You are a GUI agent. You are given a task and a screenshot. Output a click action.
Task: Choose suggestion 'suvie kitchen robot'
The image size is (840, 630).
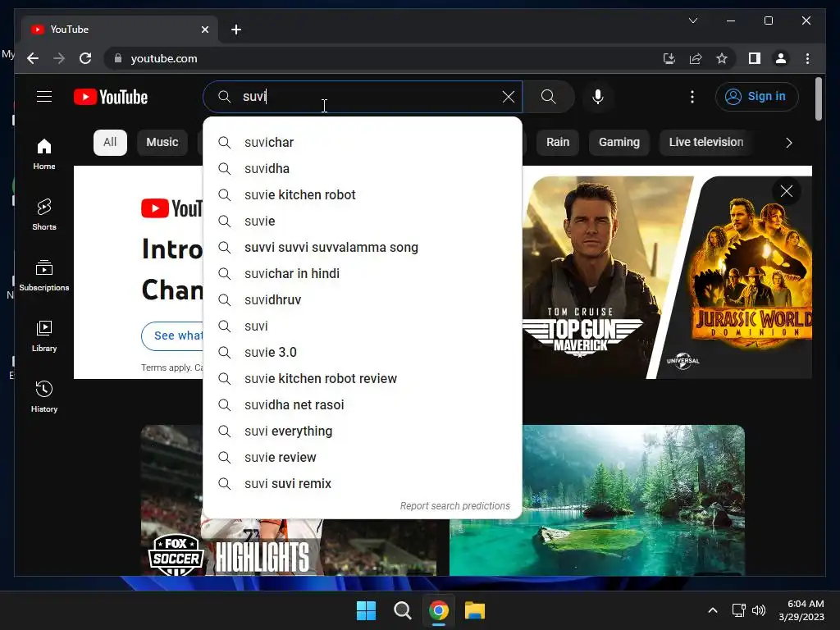(363, 195)
